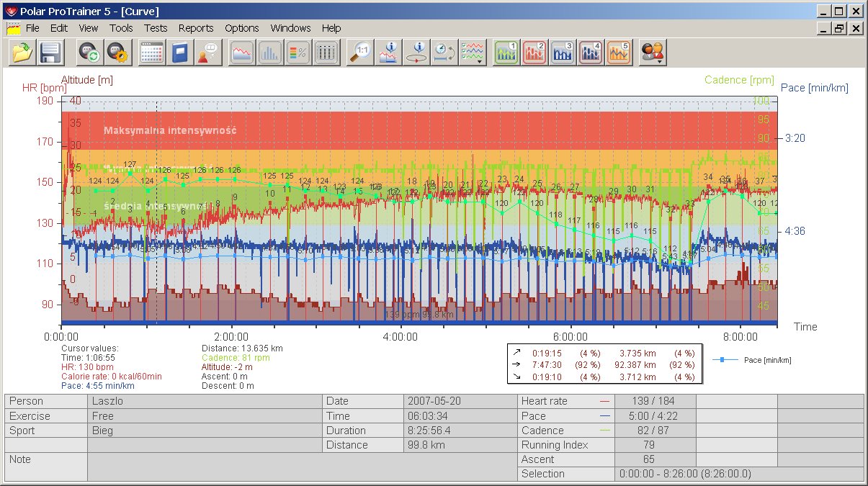Click the Maksymalna intensywność zone band
Screen dimensions: 868x486
[419, 130]
